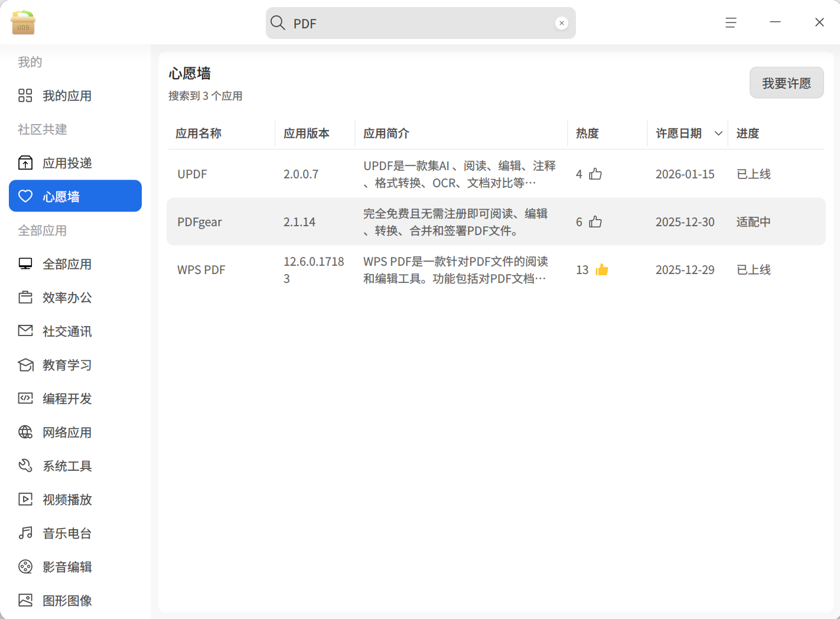This screenshot has width=840, height=619.
Task: Expand the 许愿日期 sort arrow
Action: [718, 133]
